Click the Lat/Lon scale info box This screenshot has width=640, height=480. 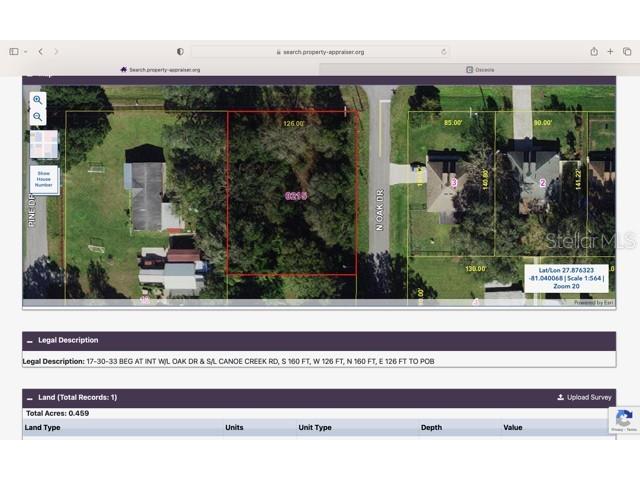[x=566, y=278]
